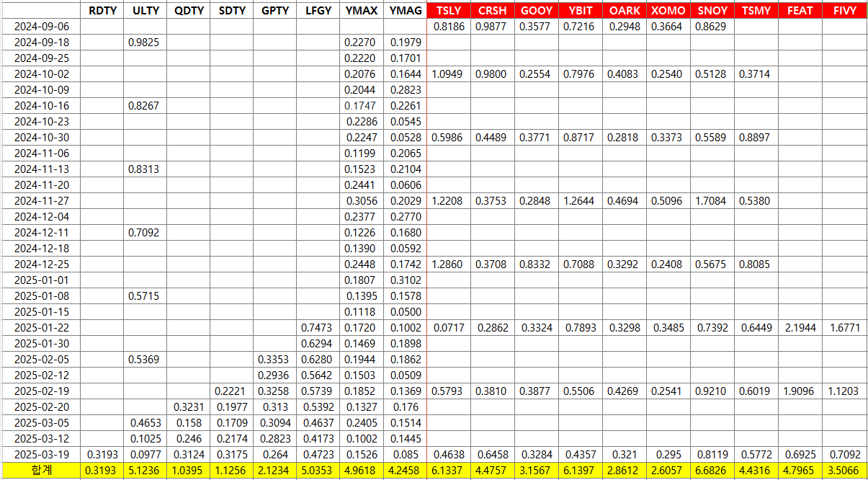This screenshot has height=480, width=868.
Task: Select ULTY value 0.8267 on 2024-10-16
Action: click(x=144, y=105)
